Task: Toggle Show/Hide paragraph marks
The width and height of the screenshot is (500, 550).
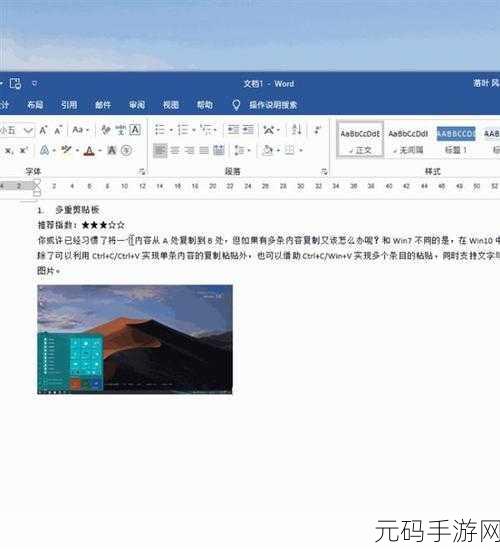Action: point(318,130)
